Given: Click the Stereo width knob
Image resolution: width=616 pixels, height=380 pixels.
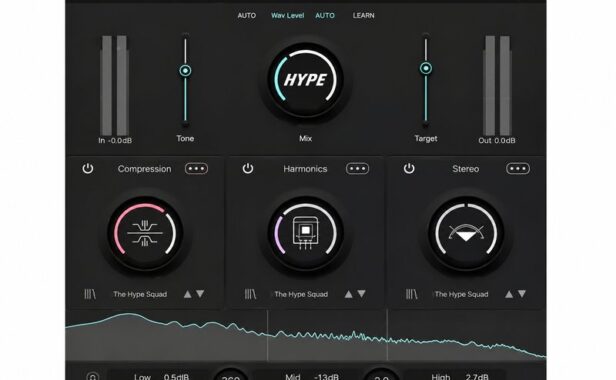Looking at the screenshot, I should click(x=466, y=233).
